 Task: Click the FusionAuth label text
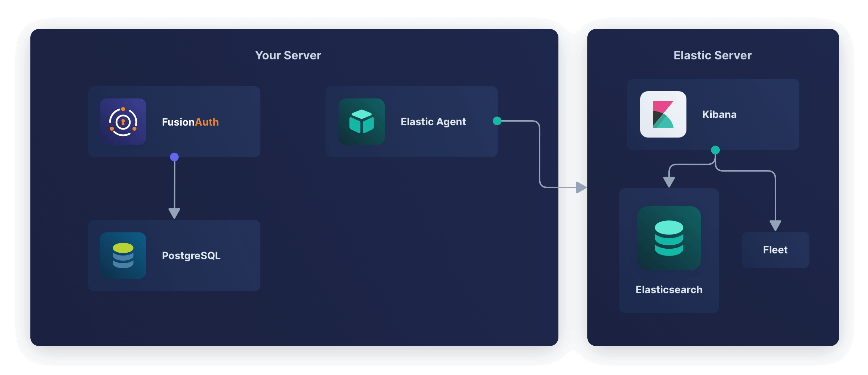190,122
